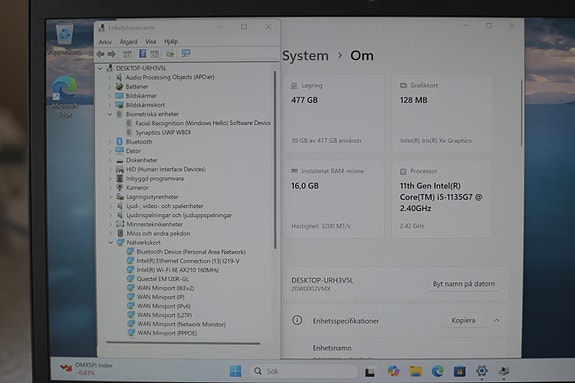Select WAN Miniport (IKEv2)
The image size is (575, 383).
click(165, 288)
